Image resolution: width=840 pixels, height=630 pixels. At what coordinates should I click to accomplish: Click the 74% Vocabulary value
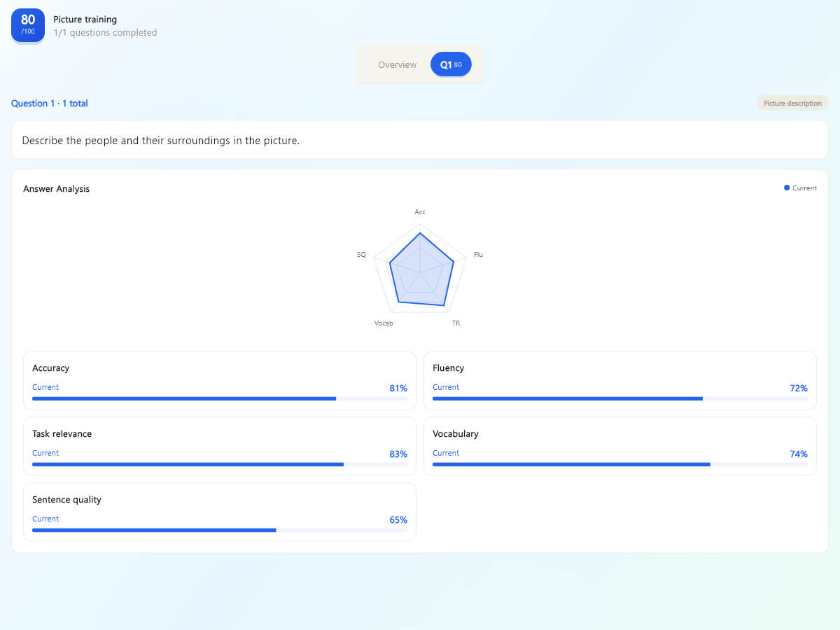point(799,454)
